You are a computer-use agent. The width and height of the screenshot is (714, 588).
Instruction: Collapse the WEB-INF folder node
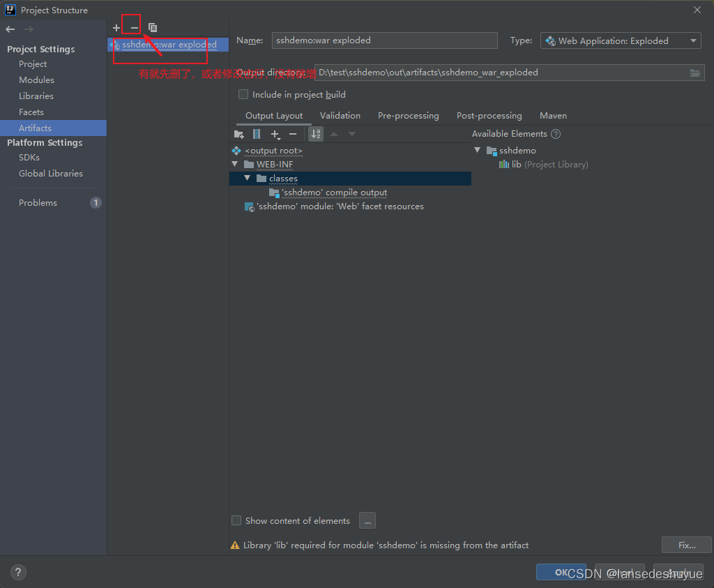(235, 164)
